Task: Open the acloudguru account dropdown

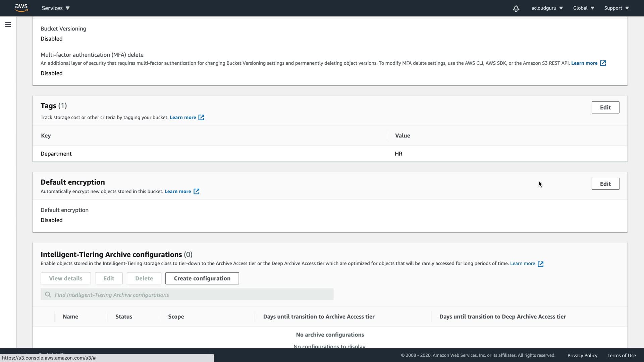Action: (x=547, y=8)
